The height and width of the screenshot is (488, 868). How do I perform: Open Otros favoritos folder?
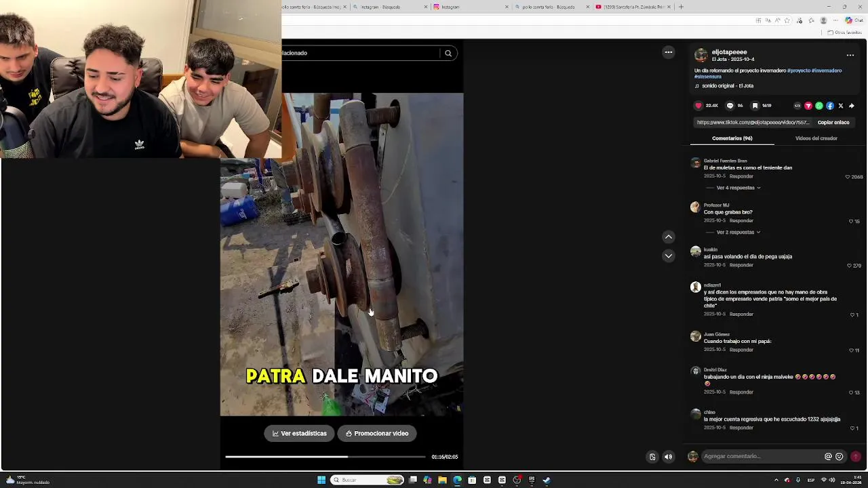pyautogui.click(x=844, y=33)
